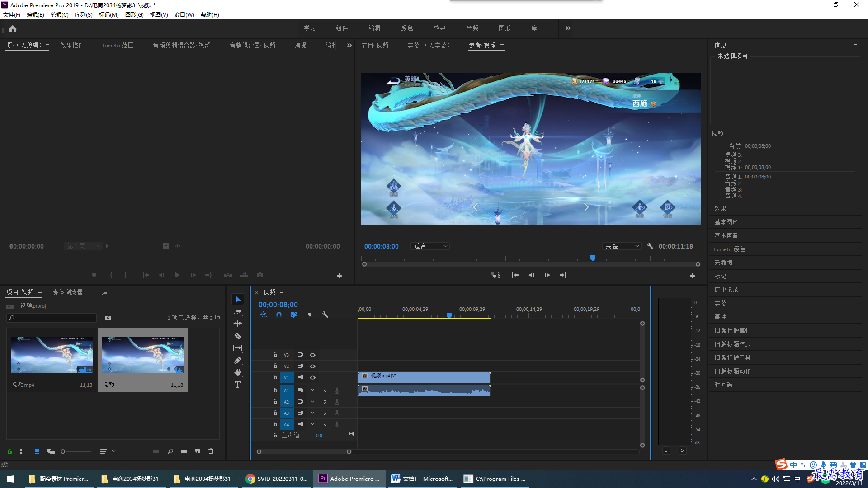
Task: Open the 窗口(W) menu
Action: (x=184, y=15)
